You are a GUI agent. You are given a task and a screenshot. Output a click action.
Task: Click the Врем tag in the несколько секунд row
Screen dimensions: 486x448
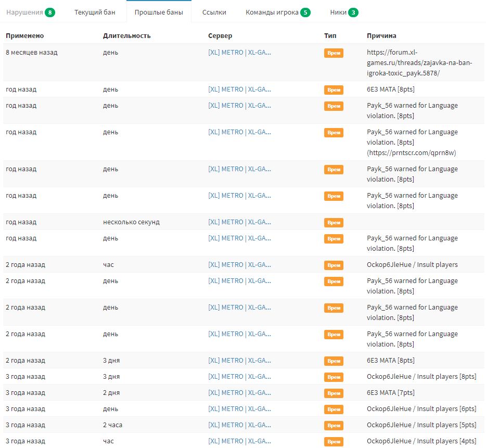coord(334,222)
